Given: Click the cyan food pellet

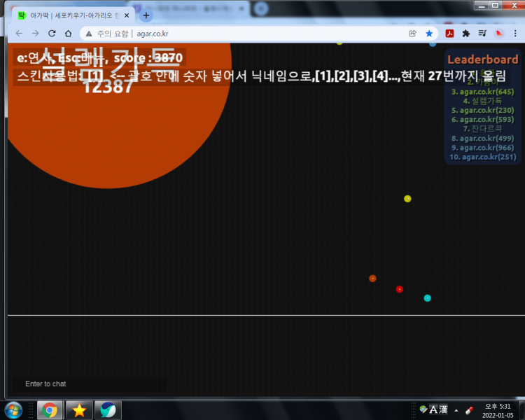Looking at the screenshot, I should [427, 298].
